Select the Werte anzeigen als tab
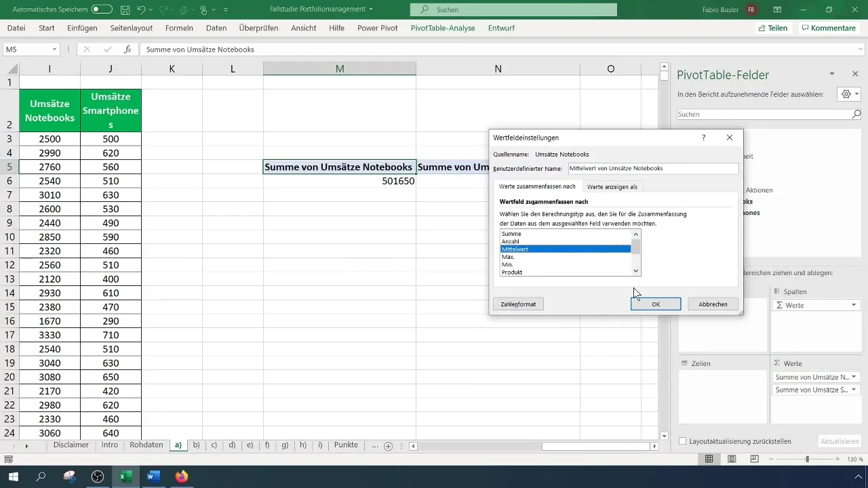The height and width of the screenshot is (488, 868). 612,186
